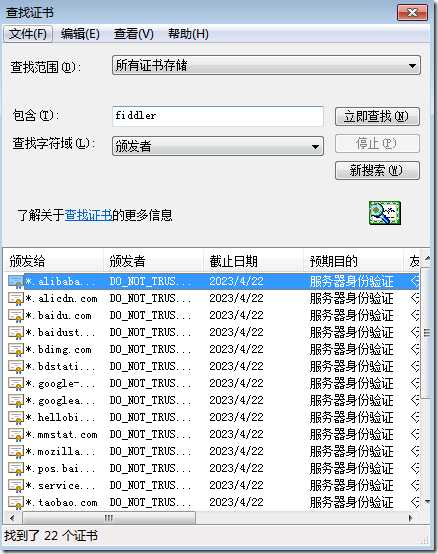
Task: Click certificate icon of *.alicdn.com row
Action: coord(16,299)
